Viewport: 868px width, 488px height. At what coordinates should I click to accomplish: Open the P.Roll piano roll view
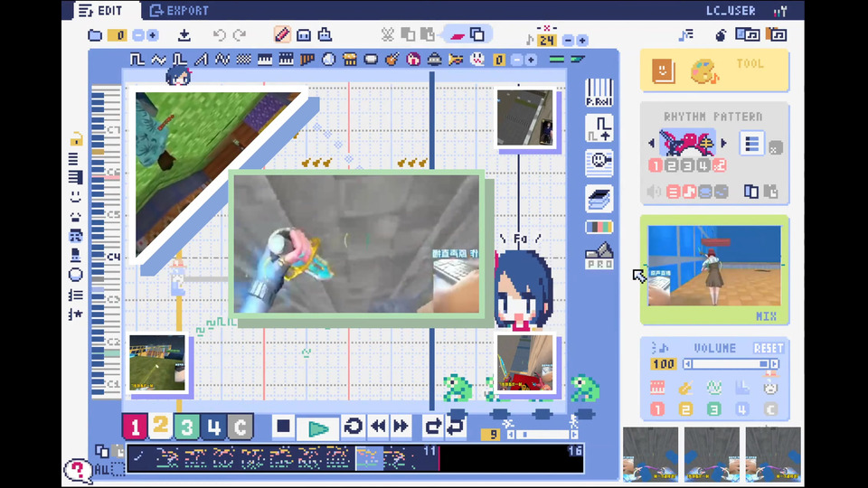[599, 92]
